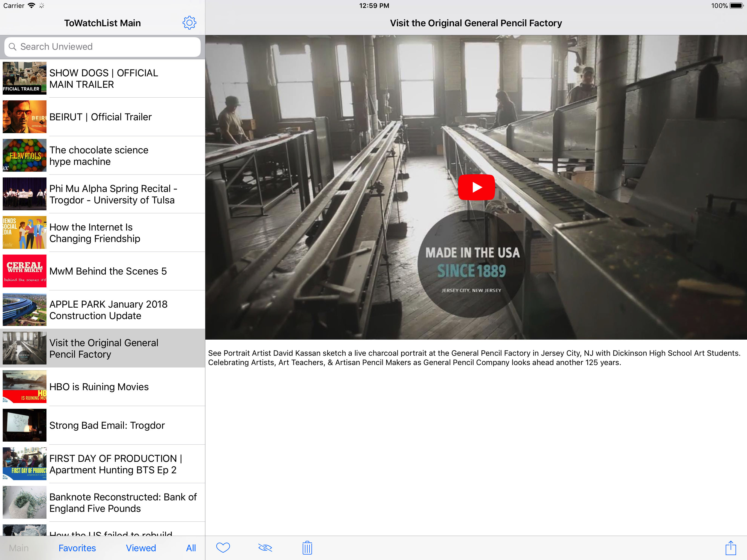Click the Beirut trailer thumbnail
The width and height of the screenshot is (747, 560).
pyautogui.click(x=25, y=116)
